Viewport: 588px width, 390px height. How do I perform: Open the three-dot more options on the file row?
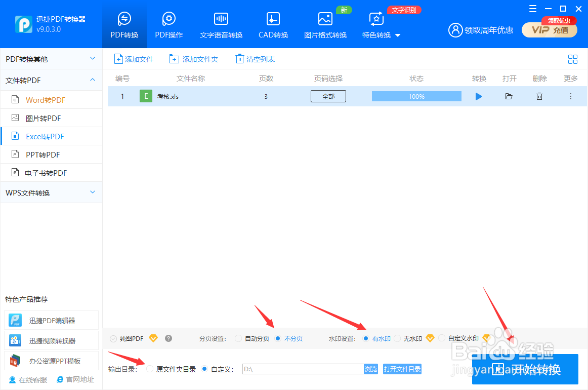click(570, 96)
